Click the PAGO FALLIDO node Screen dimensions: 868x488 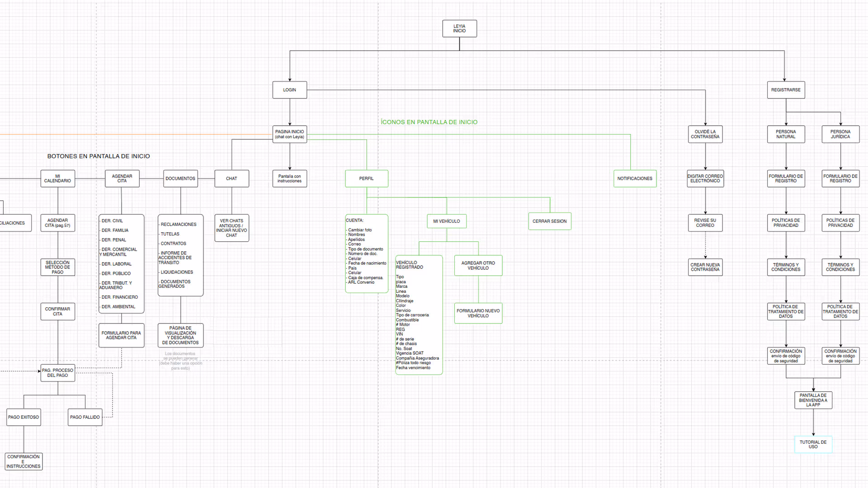click(x=85, y=417)
